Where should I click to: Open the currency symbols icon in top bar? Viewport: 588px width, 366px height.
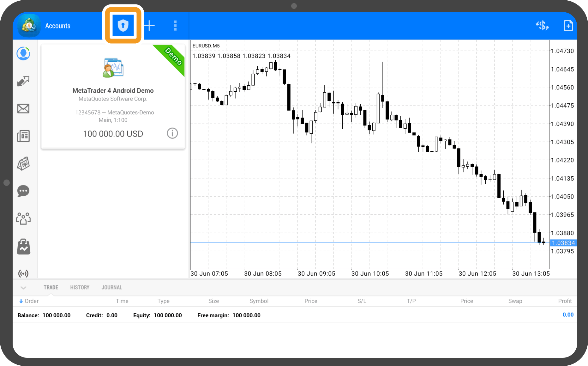pyautogui.click(x=542, y=26)
